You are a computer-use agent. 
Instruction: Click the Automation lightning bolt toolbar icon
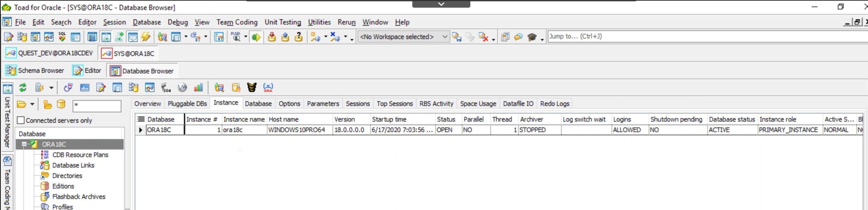click(146, 37)
